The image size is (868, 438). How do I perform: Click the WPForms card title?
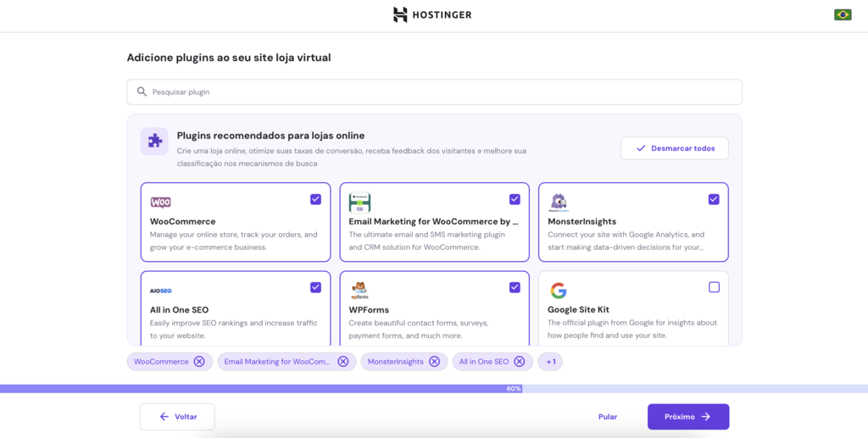[369, 310]
